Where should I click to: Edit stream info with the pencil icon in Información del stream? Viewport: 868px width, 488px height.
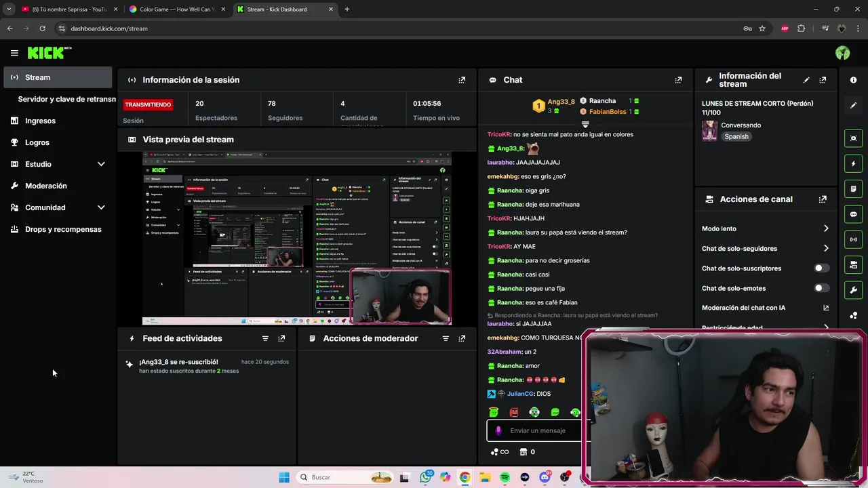pos(806,80)
